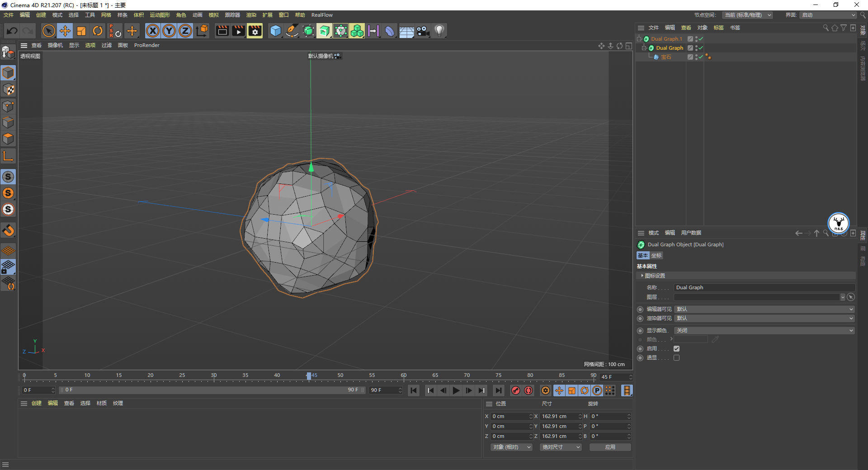Viewport: 868px width, 470px height.
Task: Open 编辑器可见 dropdown
Action: (764, 309)
